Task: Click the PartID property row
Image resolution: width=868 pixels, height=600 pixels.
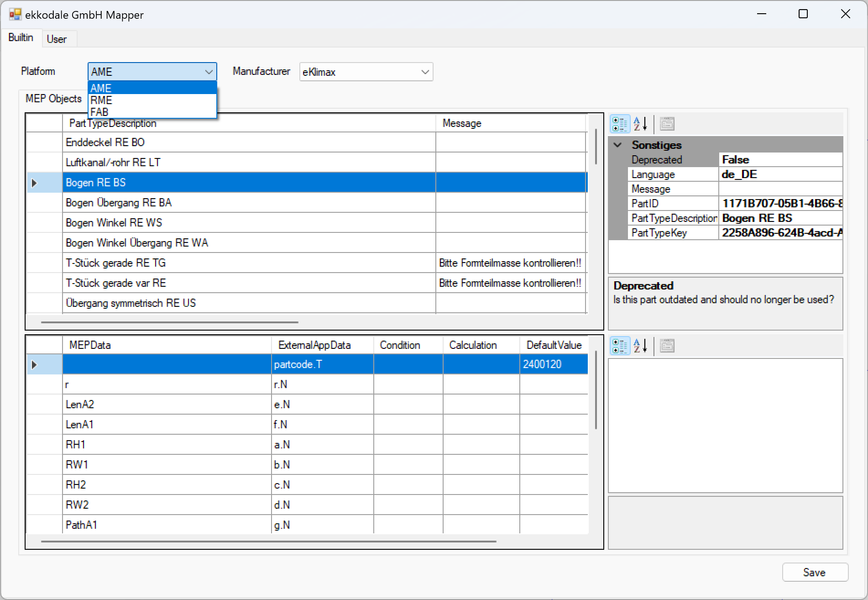Action: pyautogui.click(x=735, y=204)
